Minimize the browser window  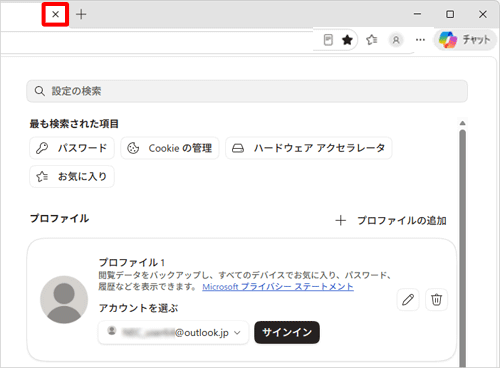[417, 14]
